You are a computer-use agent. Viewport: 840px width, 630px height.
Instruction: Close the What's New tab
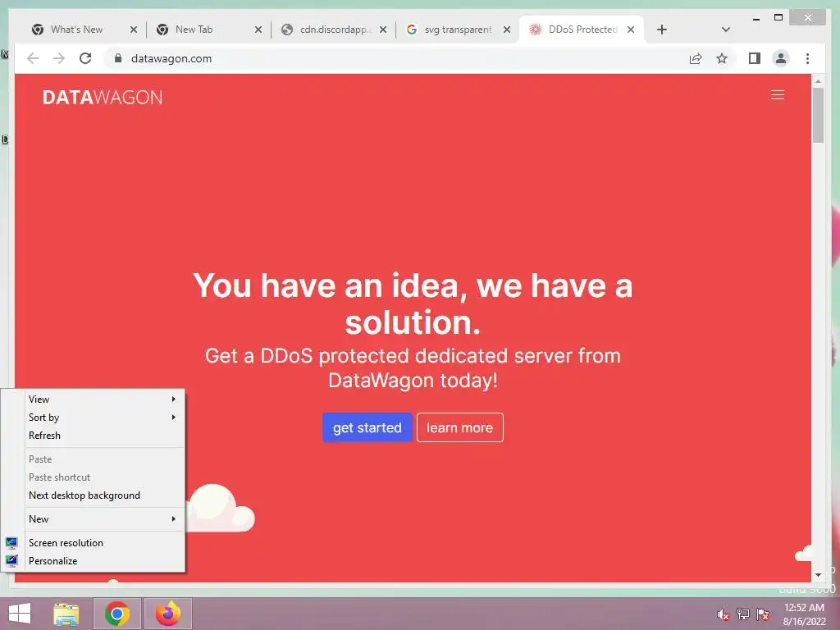(134, 30)
